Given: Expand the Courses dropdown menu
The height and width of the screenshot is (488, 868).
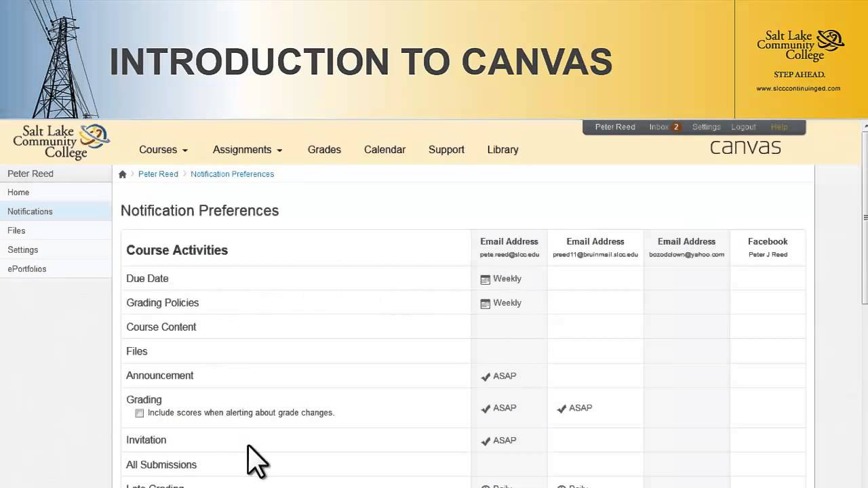Looking at the screenshot, I should [163, 150].
